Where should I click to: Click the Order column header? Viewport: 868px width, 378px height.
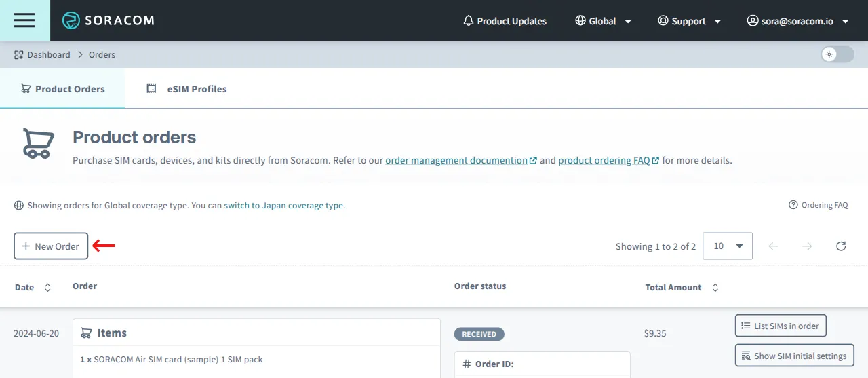[x=85, y=286]
